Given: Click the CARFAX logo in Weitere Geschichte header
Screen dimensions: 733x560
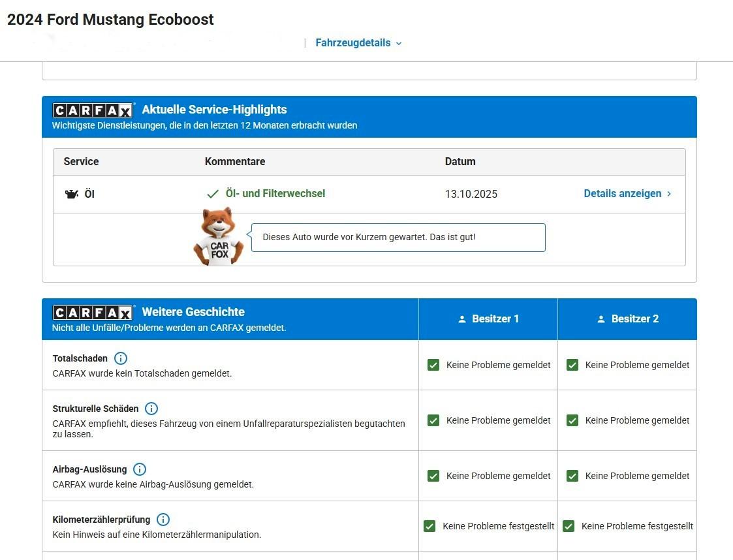Looking at the screenshot, I should [x=93, y=312].
